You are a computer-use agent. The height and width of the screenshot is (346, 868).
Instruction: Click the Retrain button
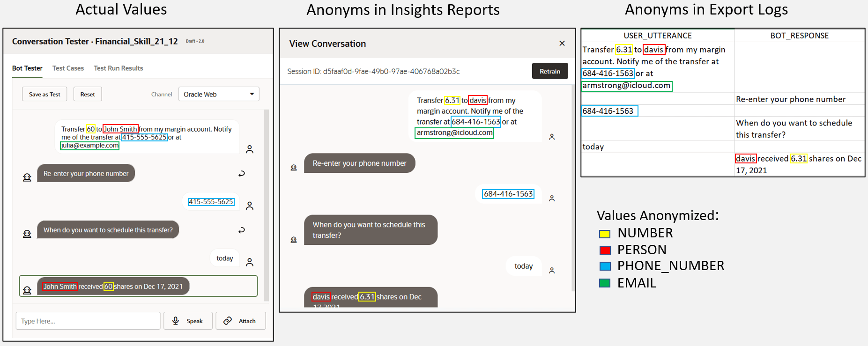coord(549,71)
